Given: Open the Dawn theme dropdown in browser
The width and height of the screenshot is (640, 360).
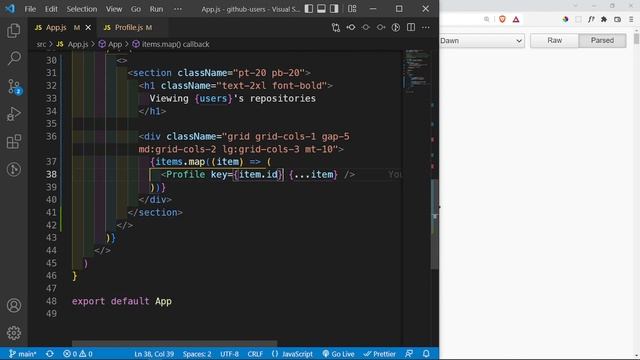Looking at the screenshot, I should coord(482,41).
